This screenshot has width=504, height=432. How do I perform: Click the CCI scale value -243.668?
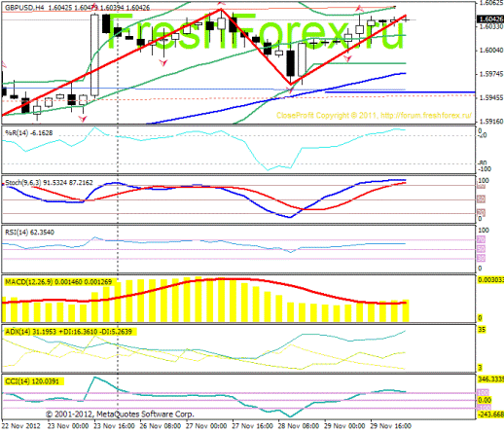click(490, 414)
